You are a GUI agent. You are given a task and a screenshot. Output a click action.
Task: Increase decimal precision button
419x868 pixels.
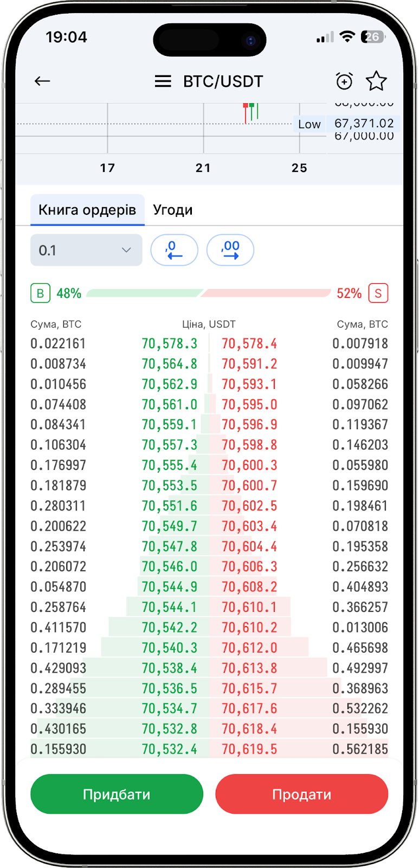coord(230,250)
